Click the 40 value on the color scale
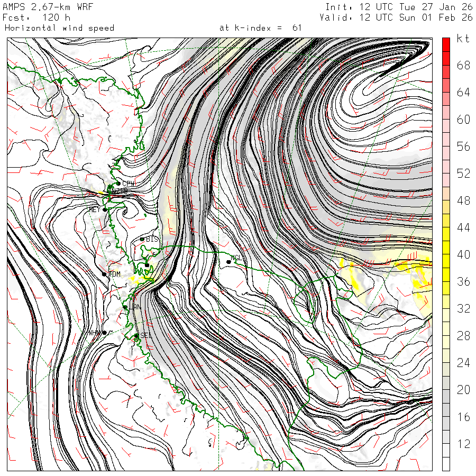Screen dimensions: 476x476 click(463, 254)
